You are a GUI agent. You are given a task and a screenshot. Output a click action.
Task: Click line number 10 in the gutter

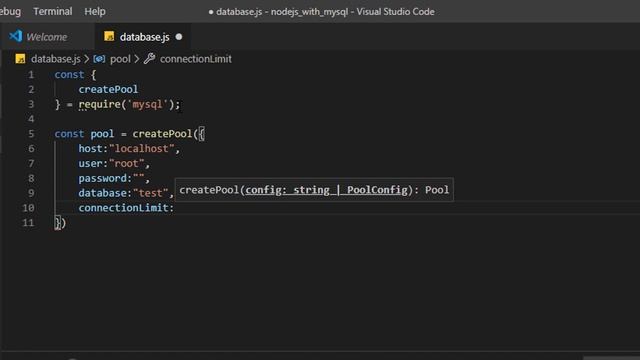[28, 208]
